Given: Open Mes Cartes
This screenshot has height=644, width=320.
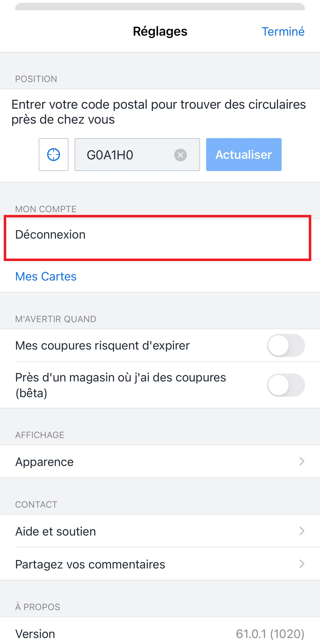Looking at the screenshot, I should pyautogui.click(x=46, y=276).
